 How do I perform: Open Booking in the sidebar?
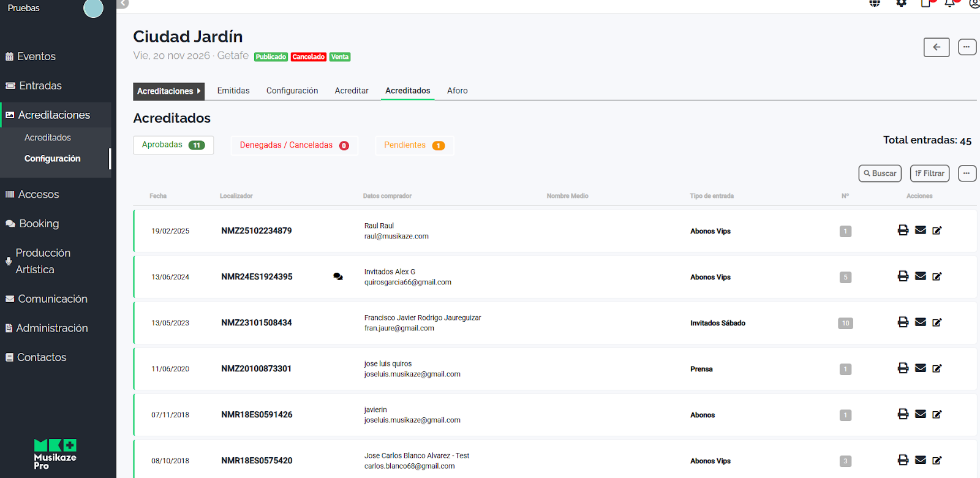39,224
